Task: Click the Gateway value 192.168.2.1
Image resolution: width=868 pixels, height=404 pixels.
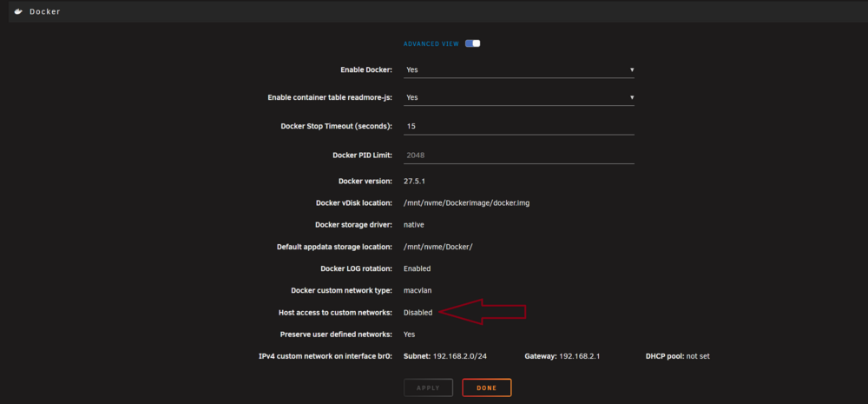Action: 579,356
